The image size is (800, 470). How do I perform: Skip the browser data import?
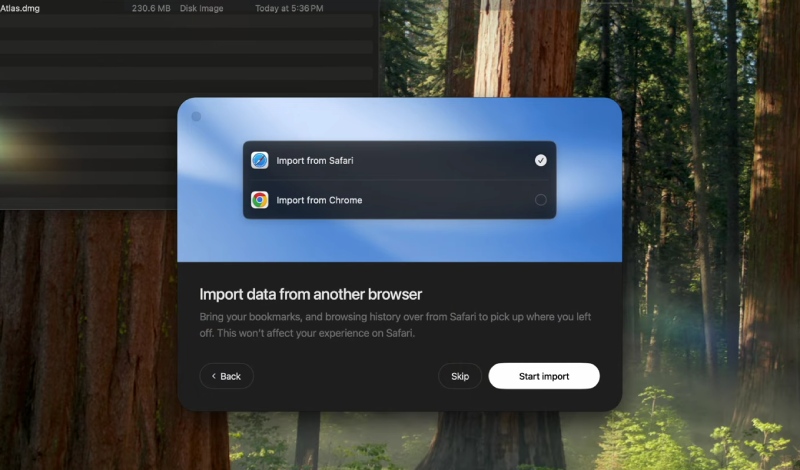(460, 376)
